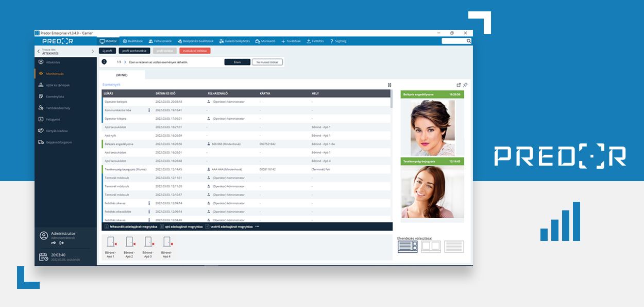Open the Beállítások menu
Screen dimensions: 644x307
[132, 41]
